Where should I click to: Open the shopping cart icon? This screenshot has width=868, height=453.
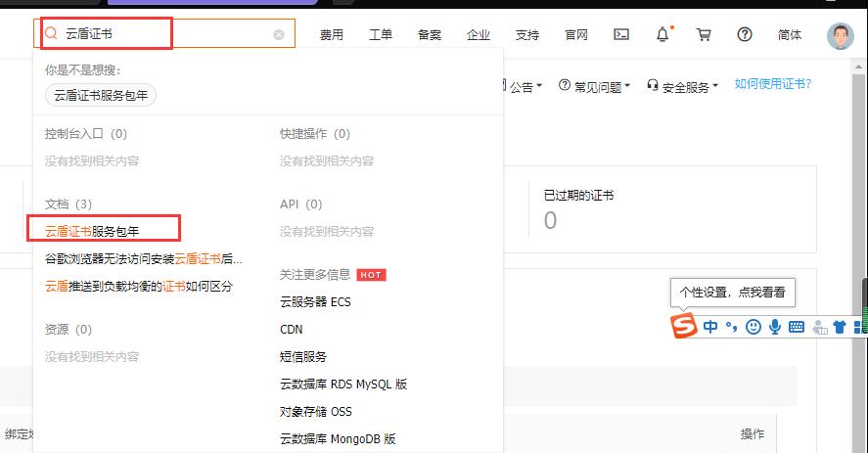pyautogui.click(x=704, y=34)
